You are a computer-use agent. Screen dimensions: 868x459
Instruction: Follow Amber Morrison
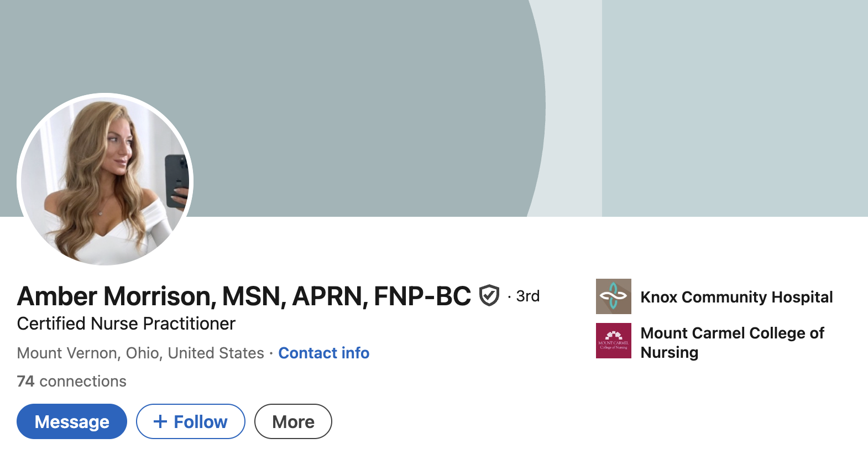191,422
